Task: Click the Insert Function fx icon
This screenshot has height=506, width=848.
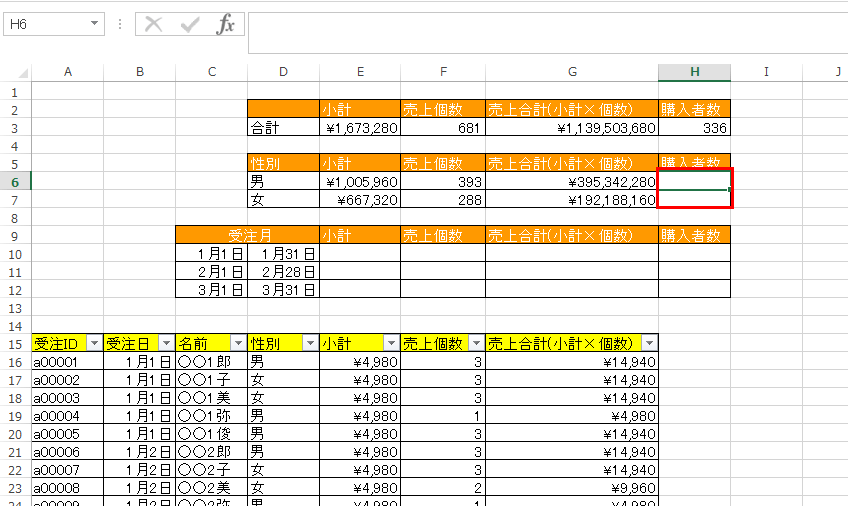Action: [x=226, y=24]
